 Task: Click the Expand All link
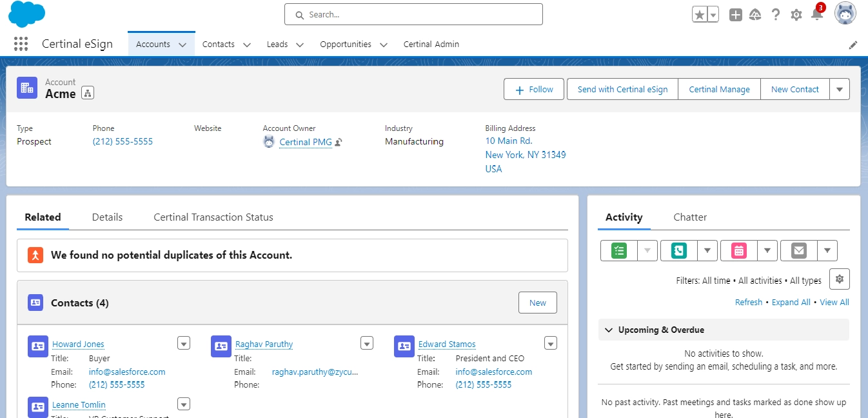click(x=791, y=303)
